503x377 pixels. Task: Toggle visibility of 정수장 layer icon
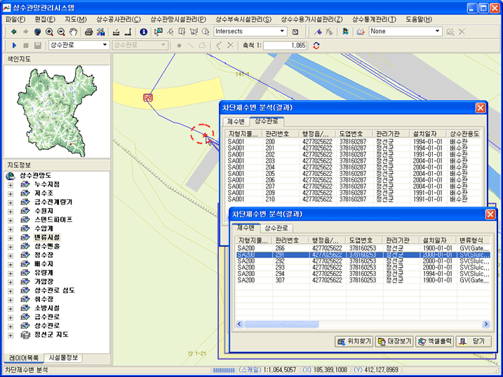pyautogui.click(x=25, y=255)
